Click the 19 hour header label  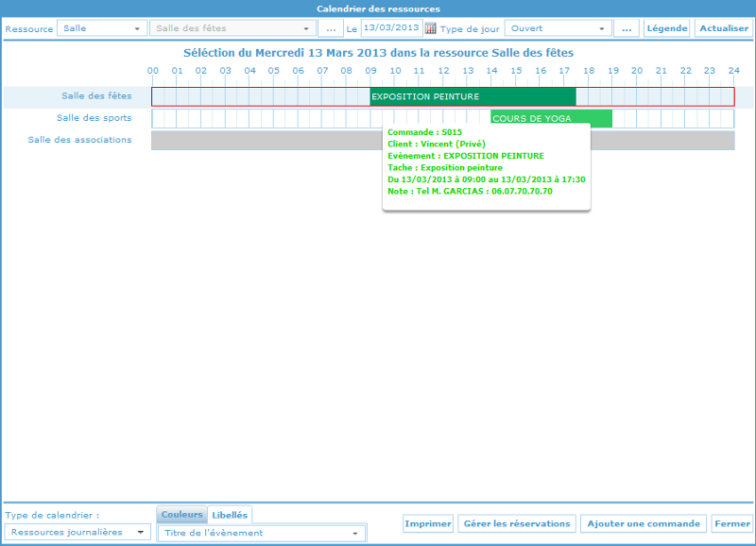pyautogui.click(x=612, y=71)
